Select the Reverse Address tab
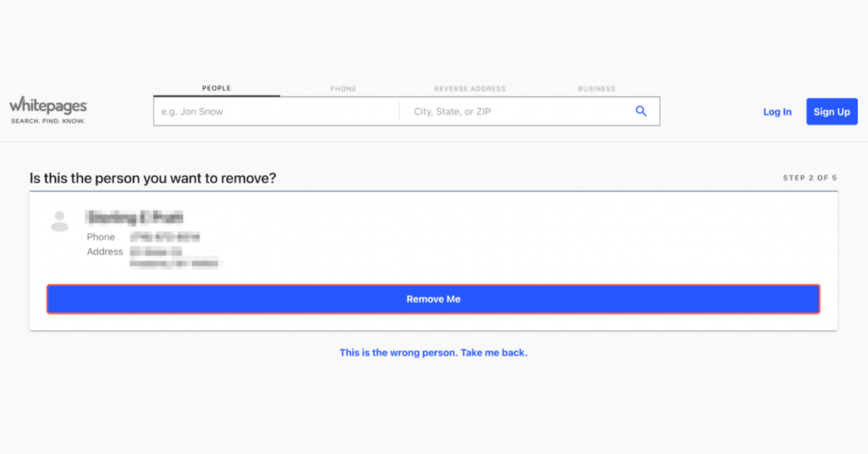This screenshot has width=868, height=454. (470, 88)
